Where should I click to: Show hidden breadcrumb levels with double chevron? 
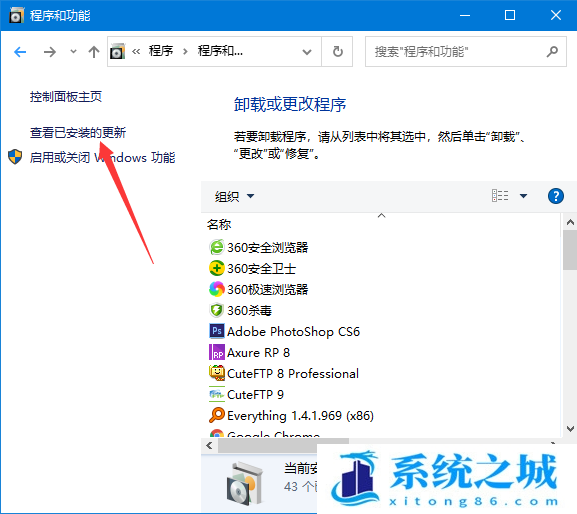coord(136,52)
